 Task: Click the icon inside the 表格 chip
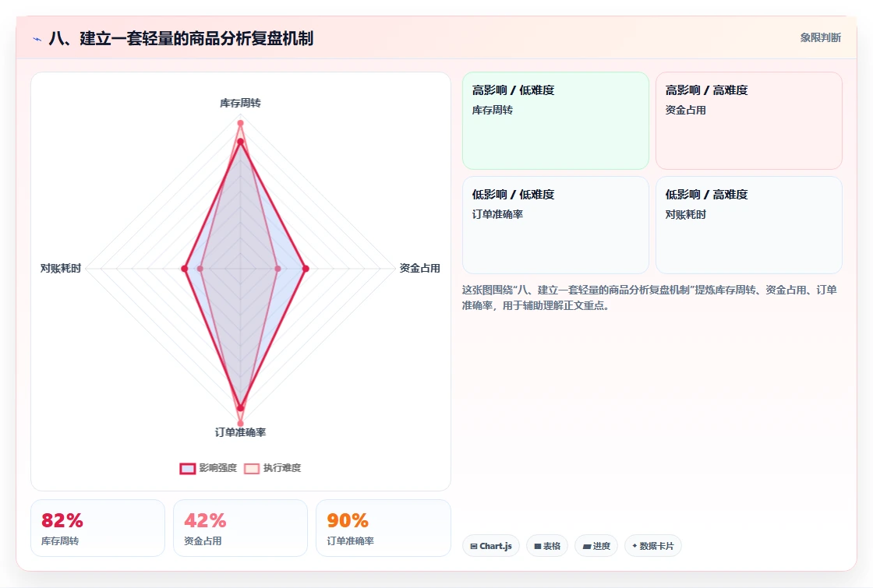coord(538,546)
